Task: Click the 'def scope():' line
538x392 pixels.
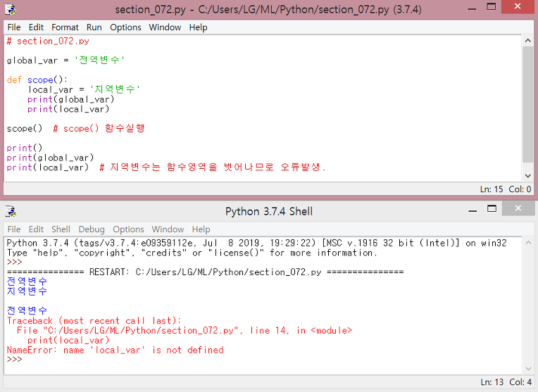Action: [x=37, y=80]
